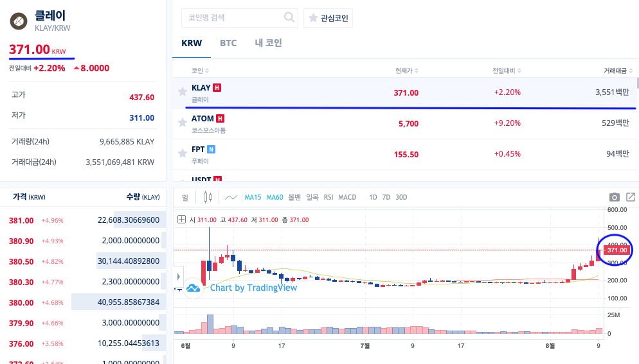
Task: Sort the list by 코인 column
Action: 200,71
